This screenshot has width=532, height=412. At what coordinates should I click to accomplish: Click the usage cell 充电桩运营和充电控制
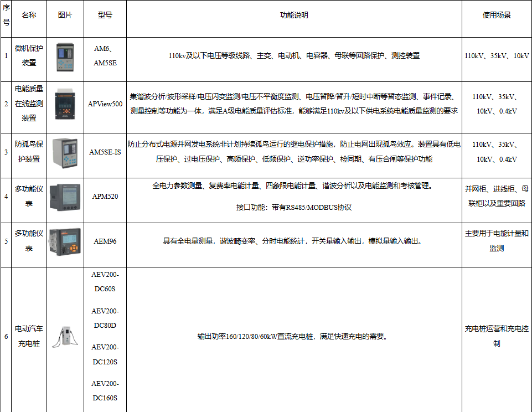coord(497,336)
